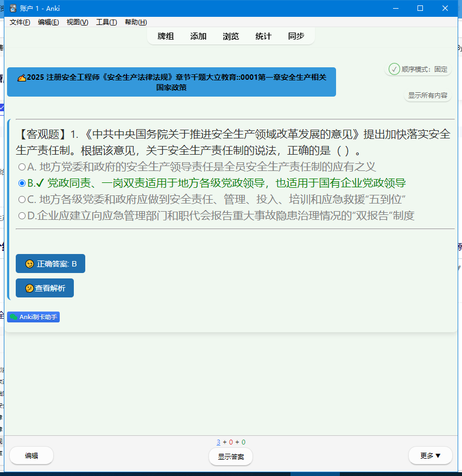The image size is (462, 476).
Task: Click the Anki app icon in title bar
Action: click(x=13, y=8)
